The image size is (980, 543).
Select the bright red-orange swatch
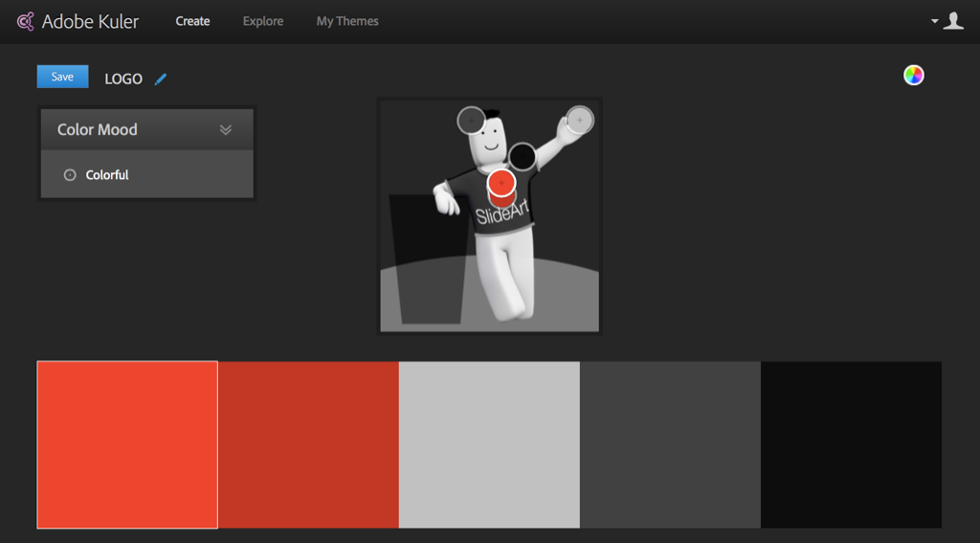[127, 444]
